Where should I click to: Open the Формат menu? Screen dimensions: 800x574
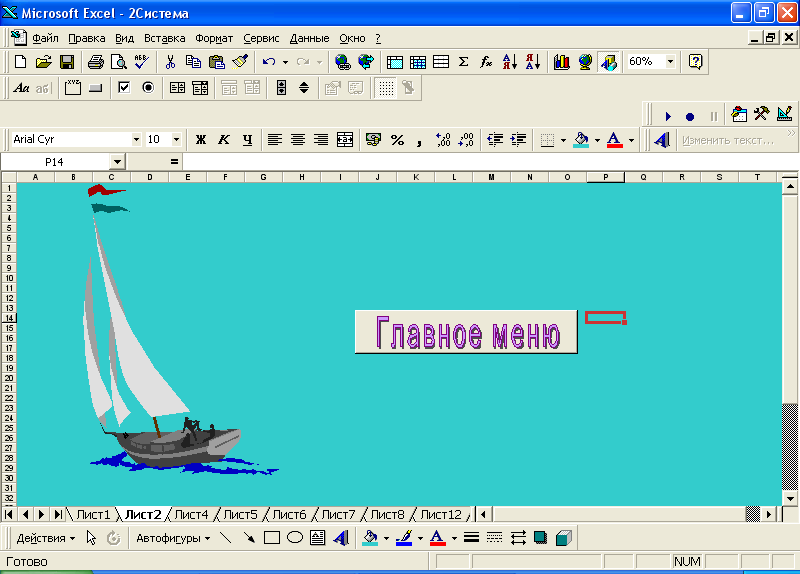(x=214, y=38)
